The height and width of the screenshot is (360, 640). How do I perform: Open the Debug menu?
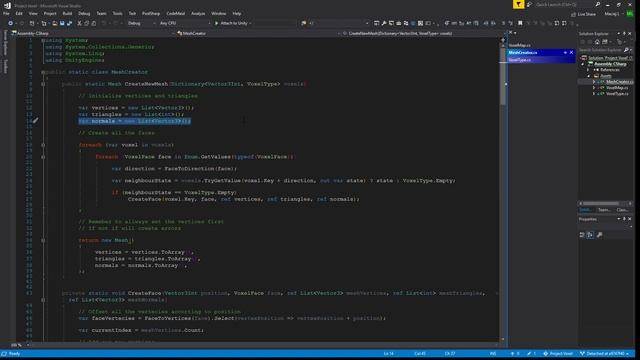pos(84,13)
